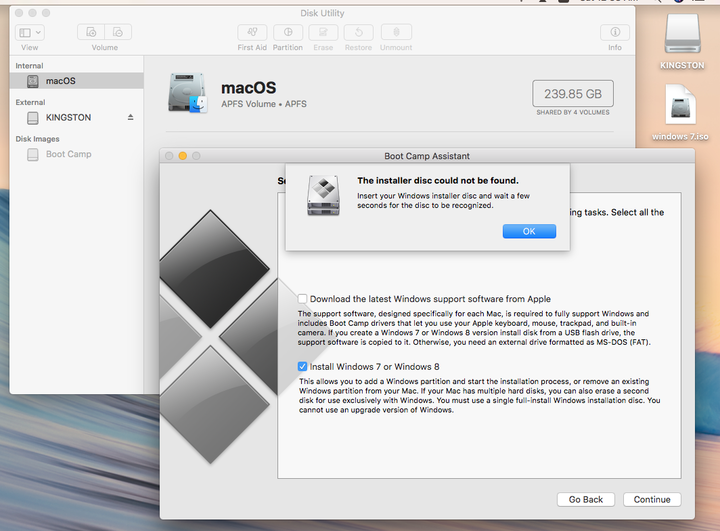Open the Info toolbar icon in Disk Utility
Viewport: 720px width, 531px height.
(615, 32)
